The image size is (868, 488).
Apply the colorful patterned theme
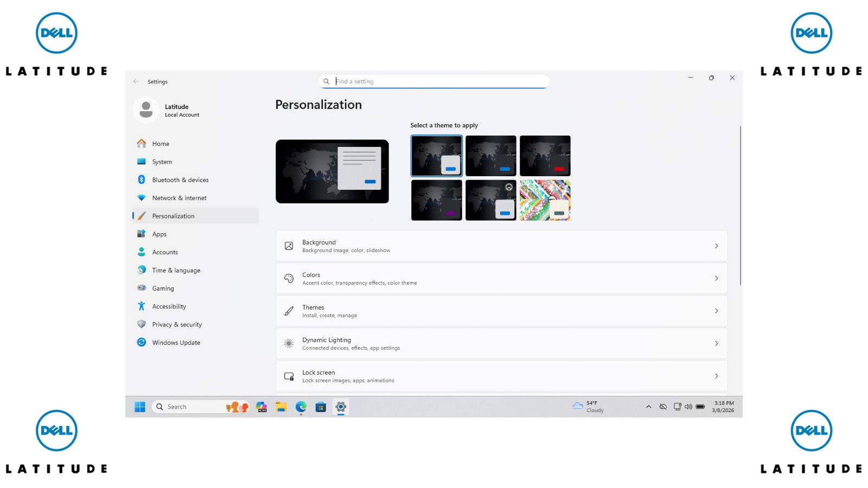[545, 201]
